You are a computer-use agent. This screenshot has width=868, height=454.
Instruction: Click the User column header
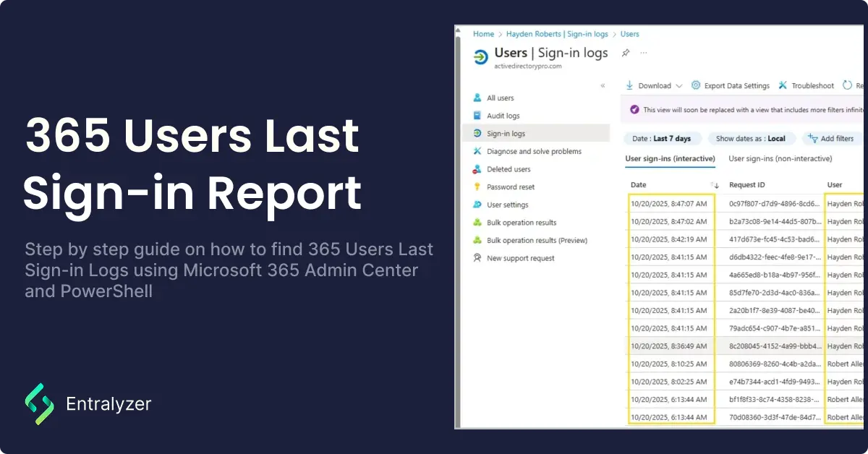click(835, 185)
